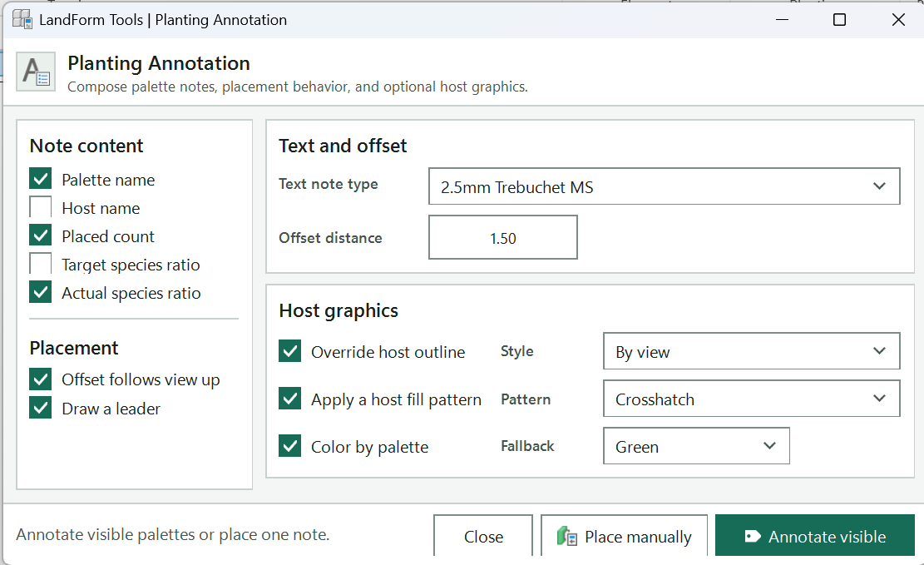
Task: Click the 'Host graphics' heading
Action: (x=338, y=311)
